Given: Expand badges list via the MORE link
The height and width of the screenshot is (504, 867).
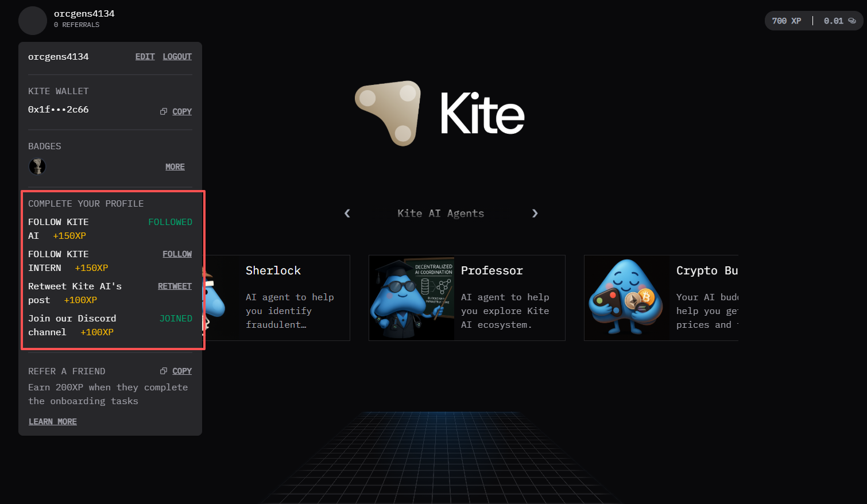Looking at the screenshot, I should [x=175, y=166].
